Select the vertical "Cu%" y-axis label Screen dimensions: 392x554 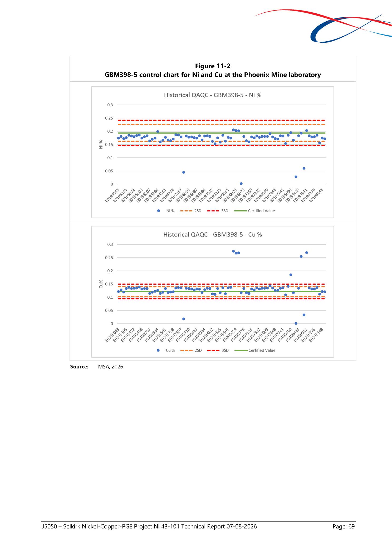pos(101,284)
